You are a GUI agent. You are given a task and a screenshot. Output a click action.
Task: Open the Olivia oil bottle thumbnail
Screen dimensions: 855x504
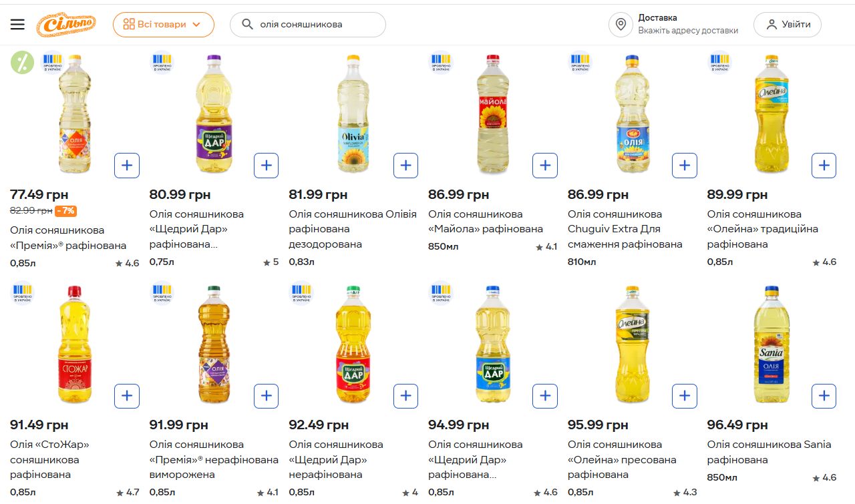(x=353, y=115)
